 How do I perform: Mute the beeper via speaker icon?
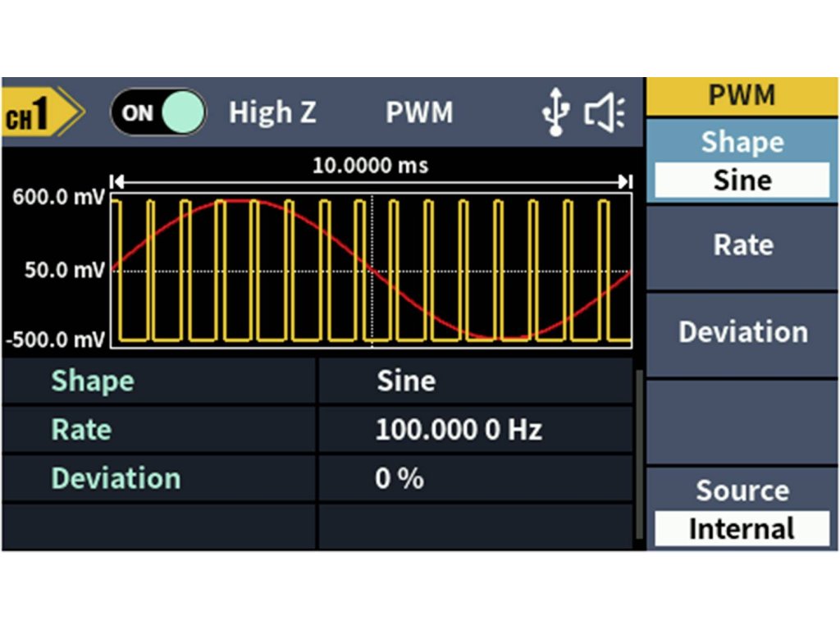click(605, 113)
